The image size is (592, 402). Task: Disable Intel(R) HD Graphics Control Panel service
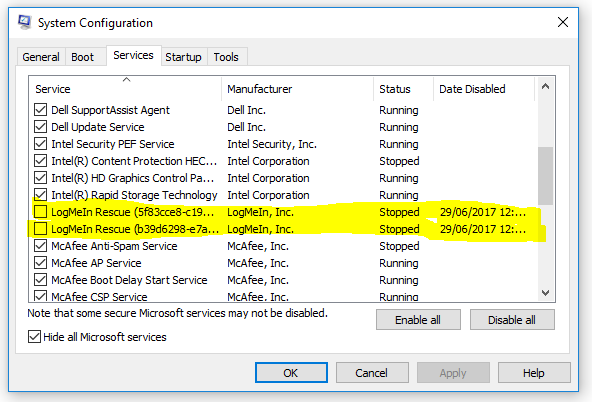pyautogui.click(x=40, y=178)
